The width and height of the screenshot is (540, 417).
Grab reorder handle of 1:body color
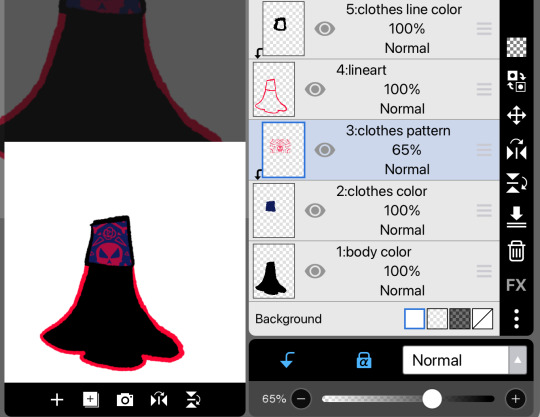pyautogui.click(x=484, y=271)
